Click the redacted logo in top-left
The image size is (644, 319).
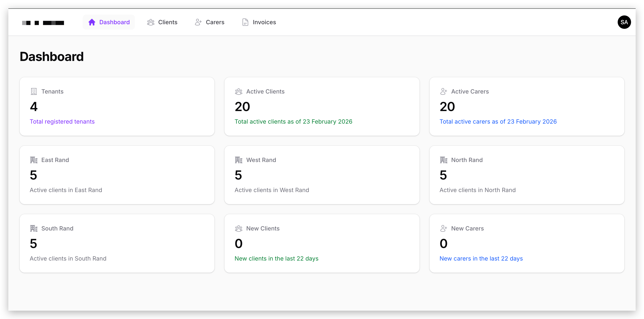pos(43,23)
